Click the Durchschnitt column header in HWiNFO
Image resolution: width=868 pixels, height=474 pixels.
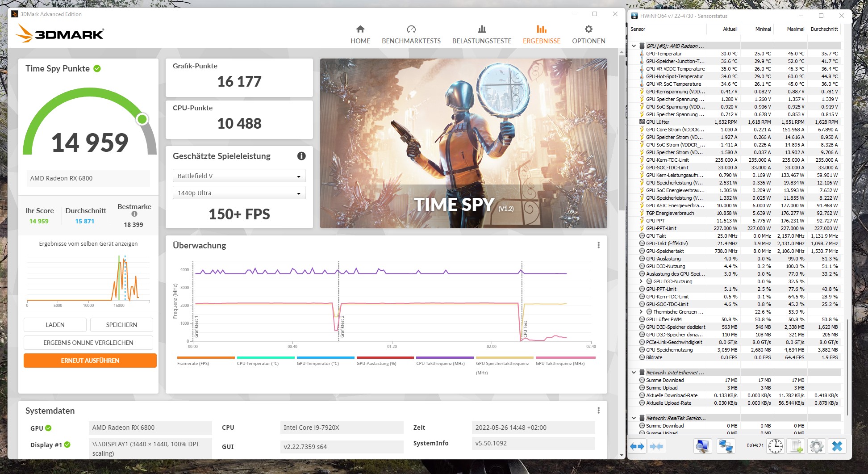[824, 29]
